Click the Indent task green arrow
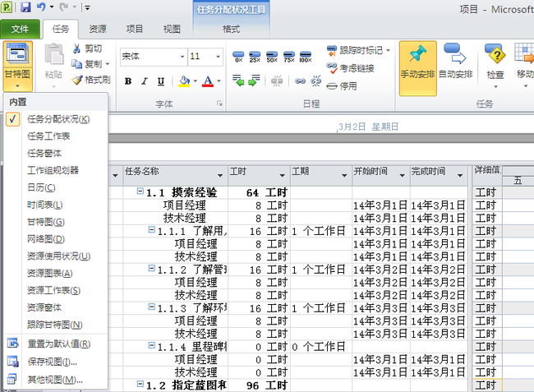 (254, 81)
